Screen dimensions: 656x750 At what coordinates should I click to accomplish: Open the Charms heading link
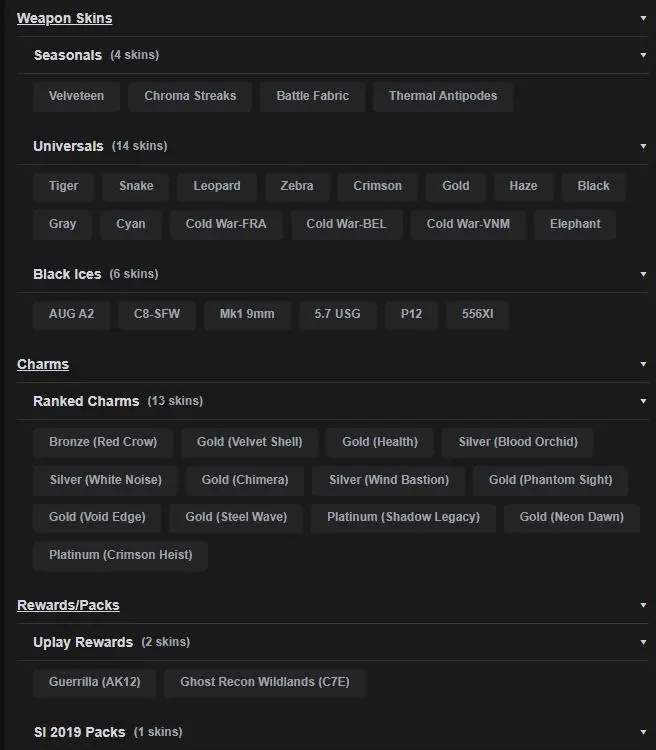(43, 364)
